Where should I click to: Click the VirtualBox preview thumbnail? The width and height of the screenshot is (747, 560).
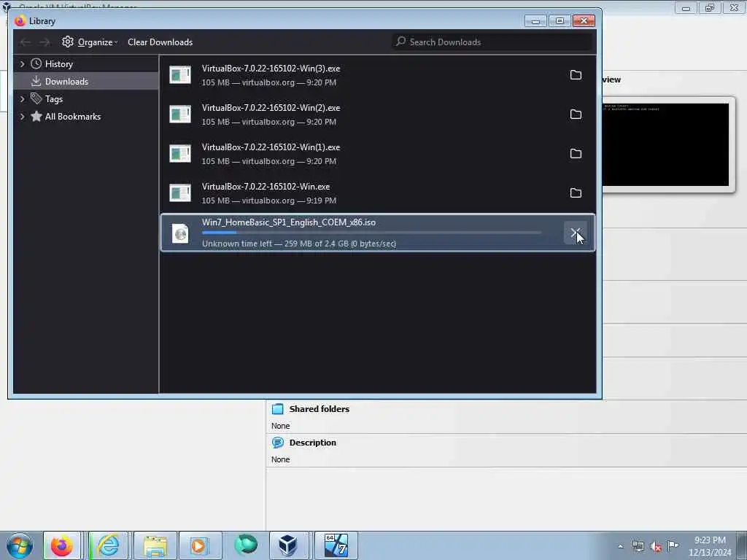665,145
